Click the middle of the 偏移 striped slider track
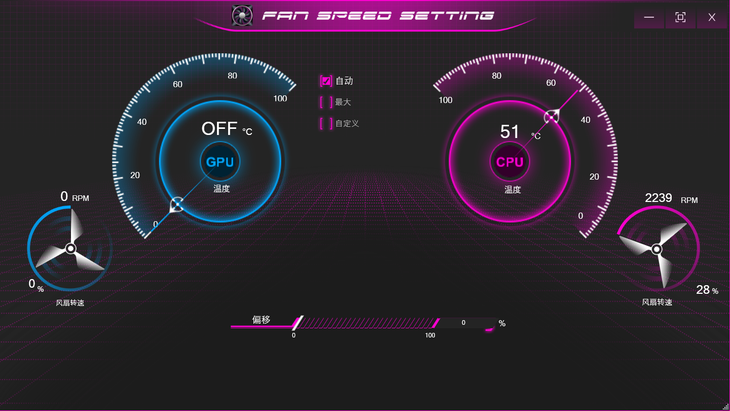 point(365,323)
